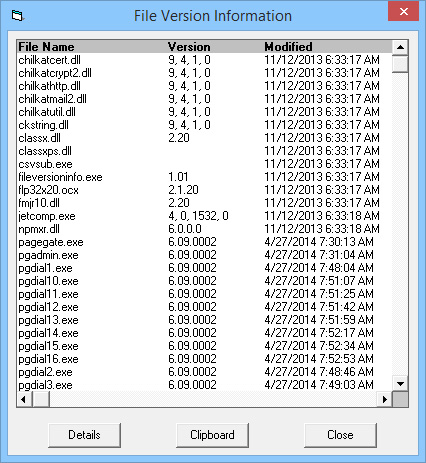Click the scroll down arrow

point(400,384)
